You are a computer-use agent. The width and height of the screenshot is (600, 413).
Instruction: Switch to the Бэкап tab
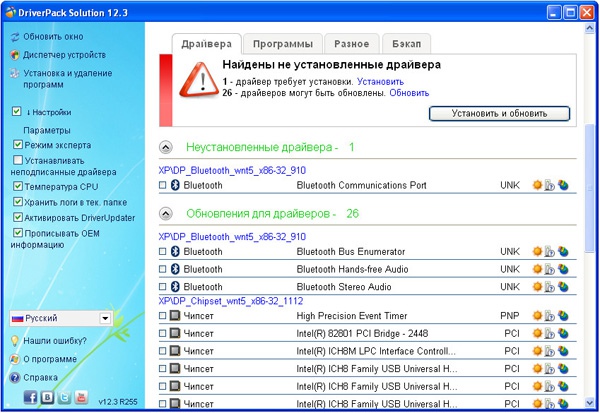tap(406, 44)
